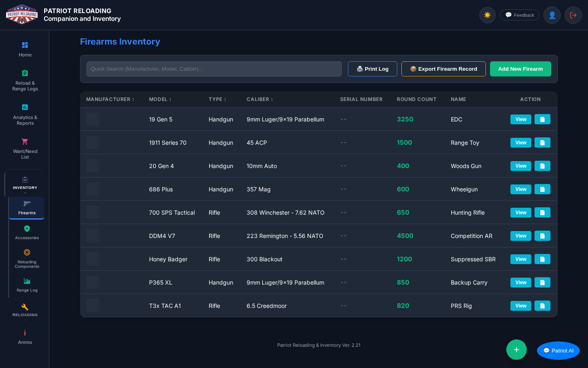Click manufacturer thumbnail for DDM4 V7
Viewport: 588px width, 368px height.
pos(93,236)
